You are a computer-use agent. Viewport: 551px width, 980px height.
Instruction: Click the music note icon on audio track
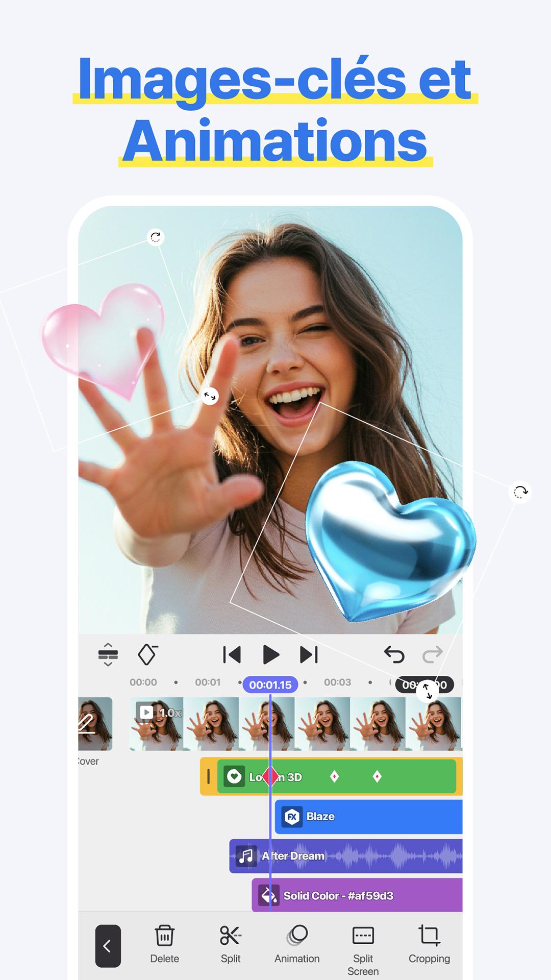(246, 856)
